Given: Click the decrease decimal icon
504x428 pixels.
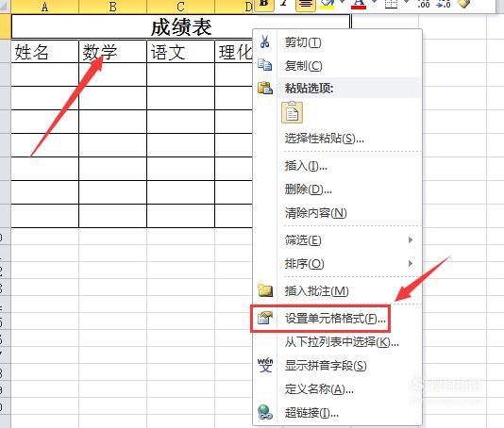Looking at the screenshot, I should tap(444, 4).
